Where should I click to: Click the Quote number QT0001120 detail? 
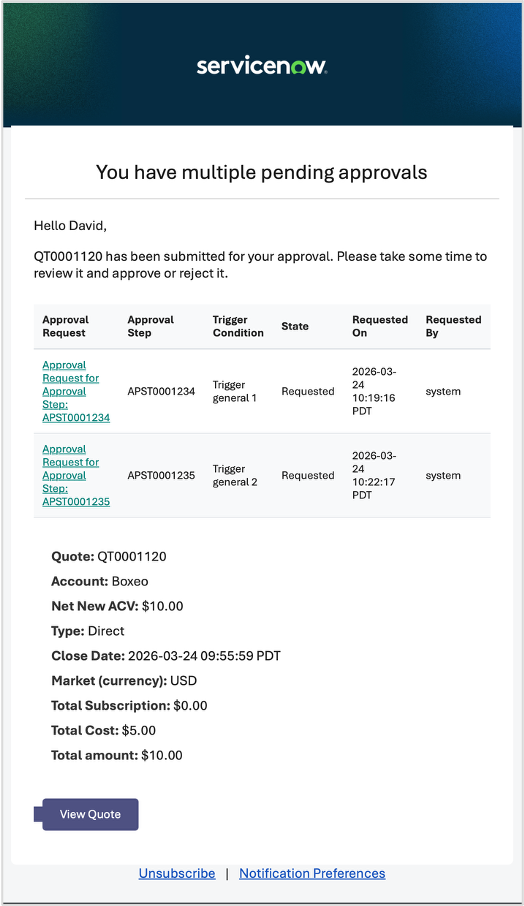pyautogui.click(x=109, y=556)
